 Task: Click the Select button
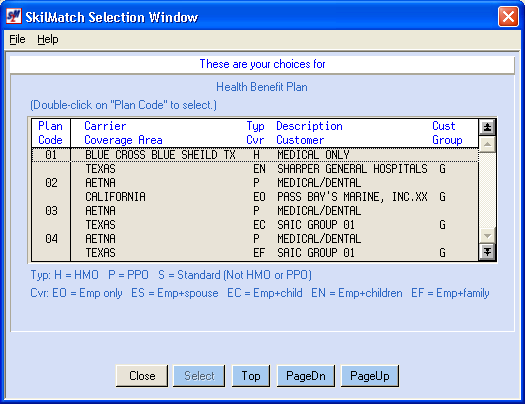pyautogui.click(x=199, y=376)
